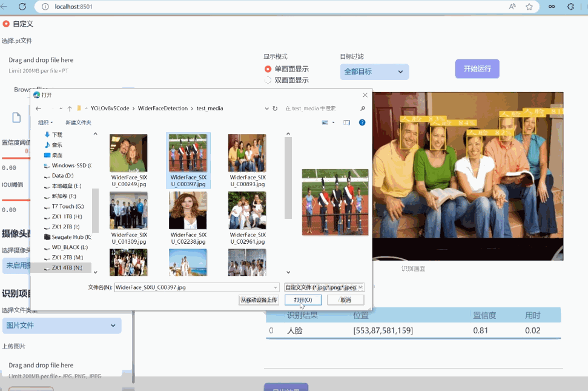This screenshot has height=391, width=588.
Task: Click 新建文件夹 to create a folder
Action: [78, 122]
